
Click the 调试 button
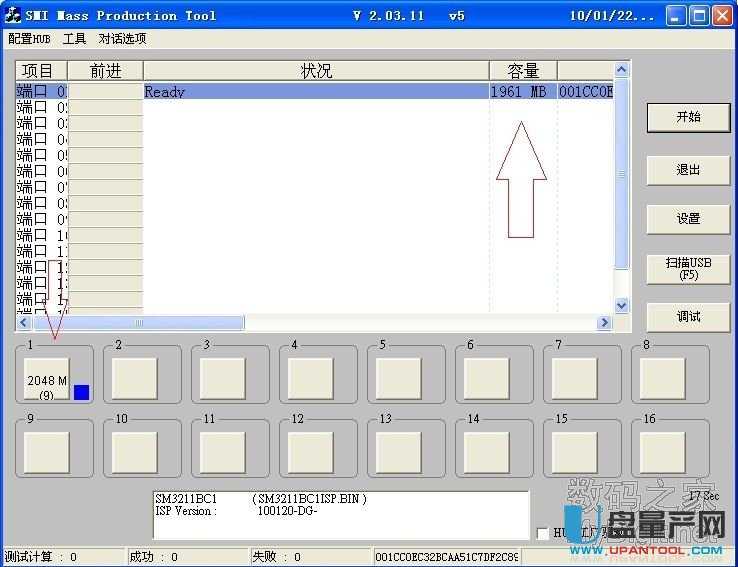688,317
